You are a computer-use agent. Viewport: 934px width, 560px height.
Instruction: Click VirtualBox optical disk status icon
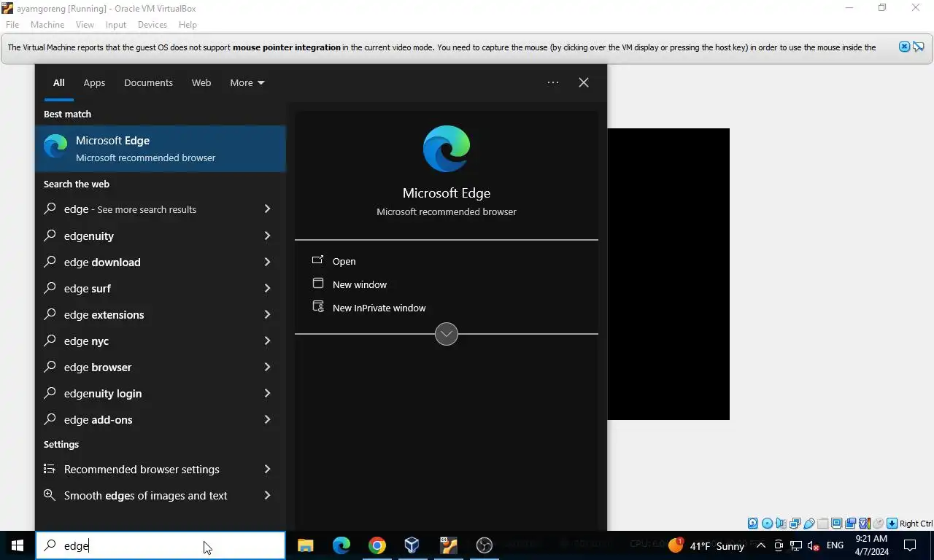point(767,523)
